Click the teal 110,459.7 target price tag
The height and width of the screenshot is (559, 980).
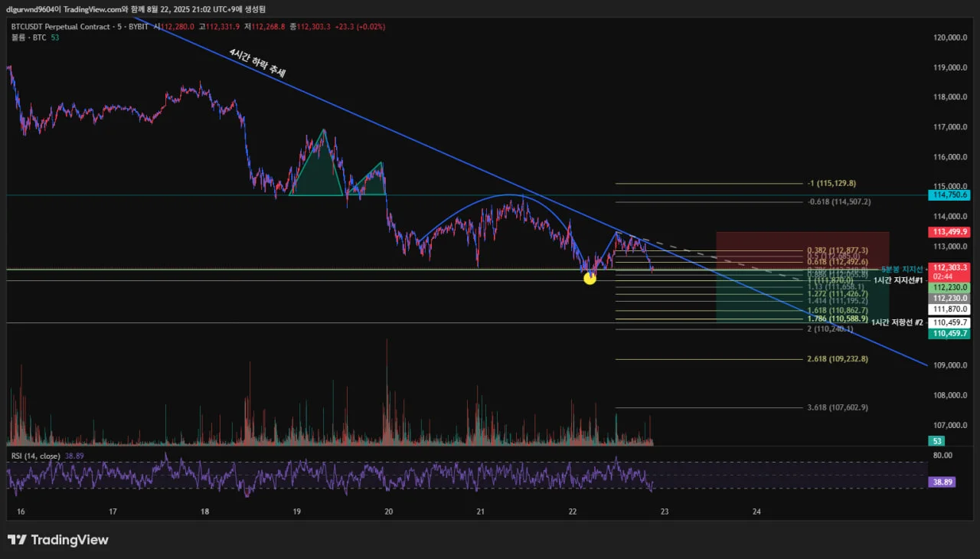click(949, 334)
